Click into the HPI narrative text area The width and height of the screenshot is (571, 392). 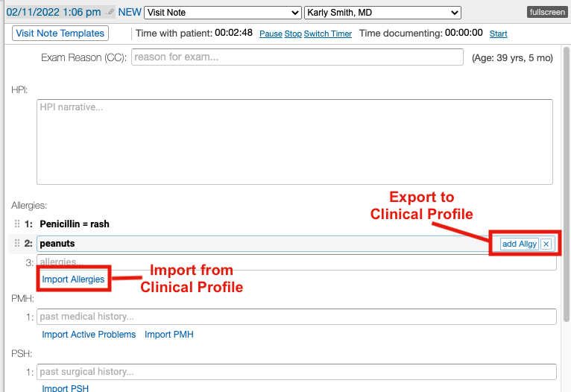click(294, 142)
